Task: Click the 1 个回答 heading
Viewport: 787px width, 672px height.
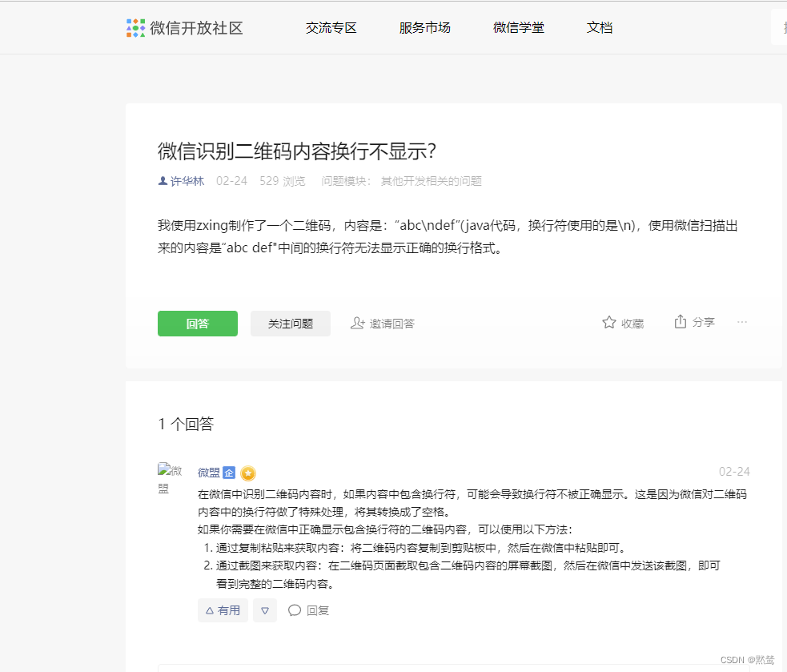Action: [x=187, y=424]
